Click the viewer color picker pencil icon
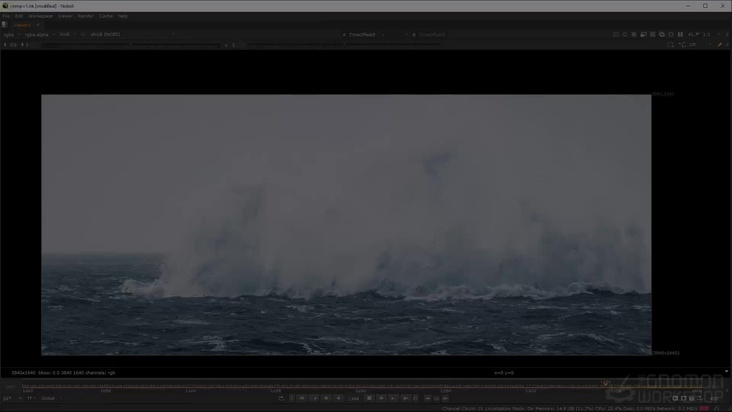Screen dimensions: 732x412 click(x=719, y=44)
